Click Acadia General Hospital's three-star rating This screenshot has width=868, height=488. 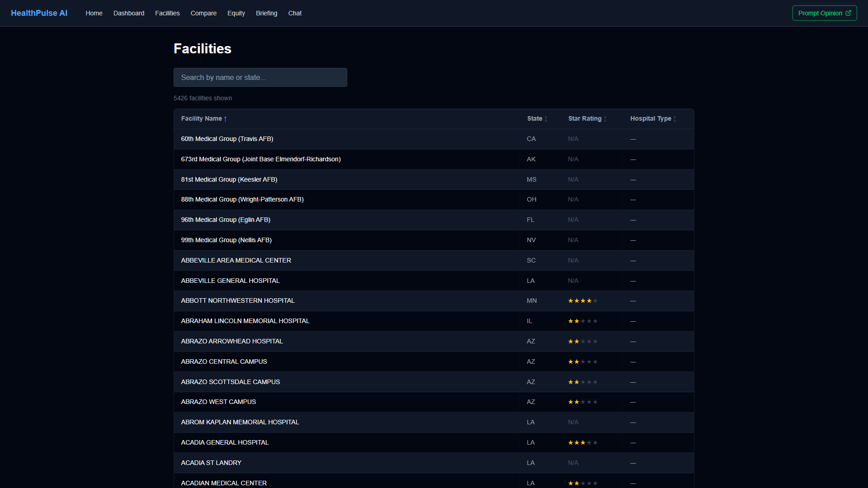583,443
